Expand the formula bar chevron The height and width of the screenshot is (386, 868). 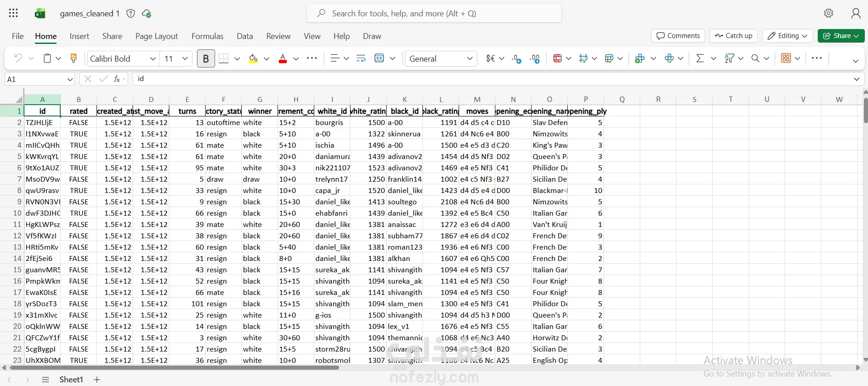tap(857, 79)
